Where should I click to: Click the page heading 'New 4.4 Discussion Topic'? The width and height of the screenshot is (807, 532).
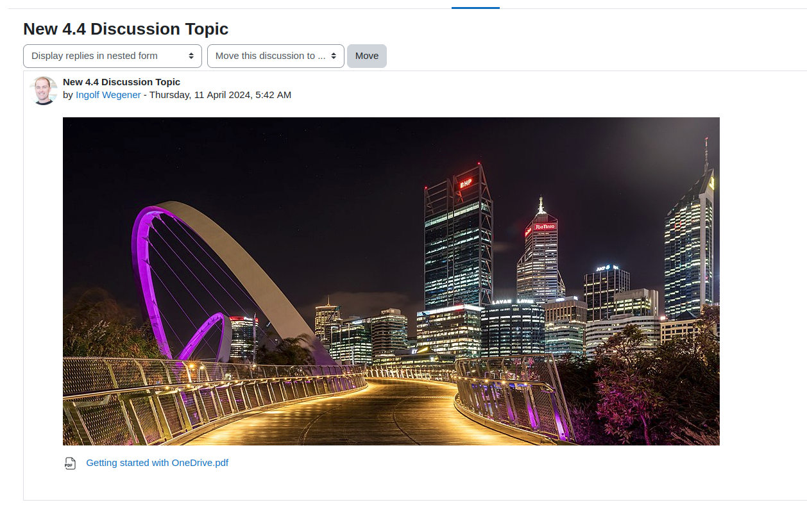coord(126,29)
